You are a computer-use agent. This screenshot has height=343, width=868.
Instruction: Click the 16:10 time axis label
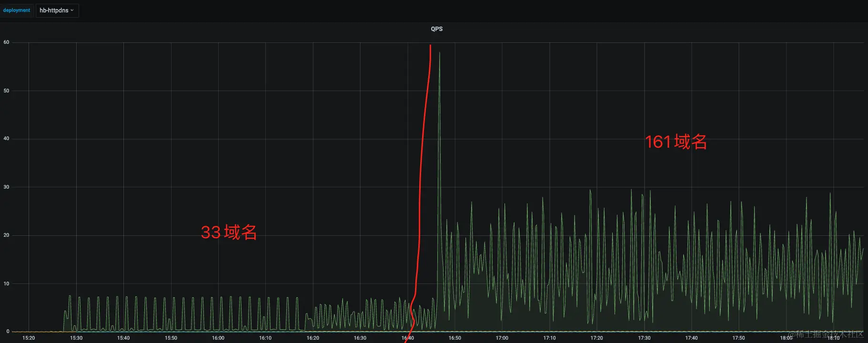click(265, 338)
